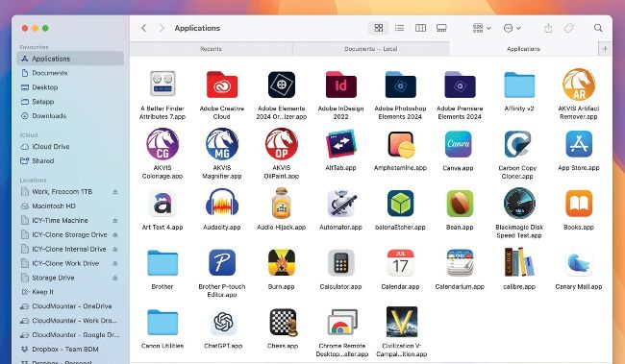Select the Automator app icon
Image resolution: width=625 pixels, height=364 pixels.
(x=341, y=203)
